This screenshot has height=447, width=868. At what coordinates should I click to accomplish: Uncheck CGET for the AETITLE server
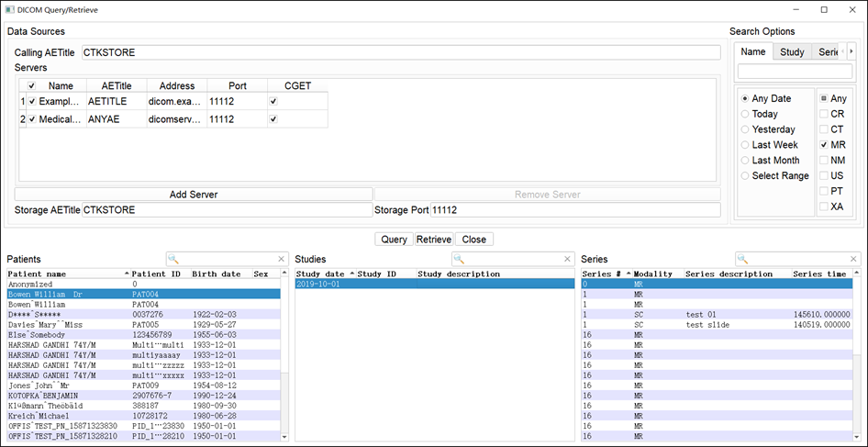point(273,102)
